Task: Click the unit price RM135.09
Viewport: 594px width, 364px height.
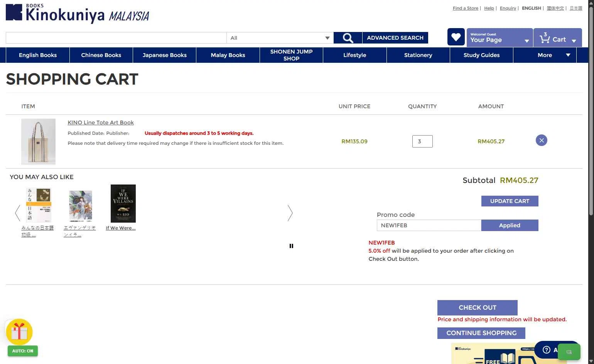Action: pos(354,141)
